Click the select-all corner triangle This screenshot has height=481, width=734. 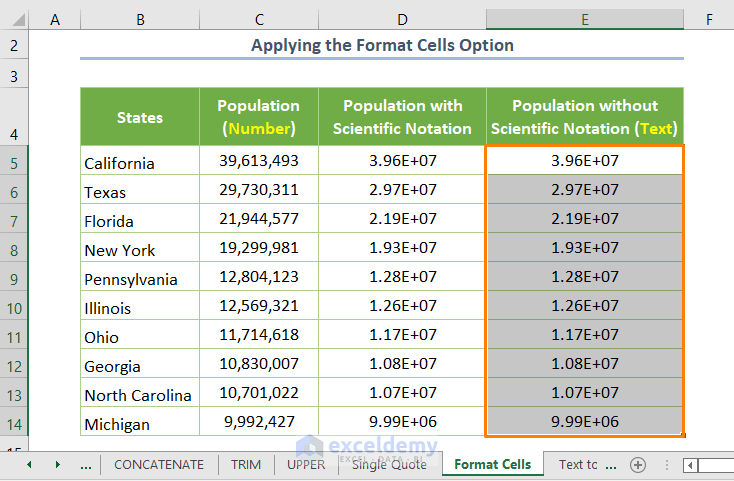click(14, 19)
